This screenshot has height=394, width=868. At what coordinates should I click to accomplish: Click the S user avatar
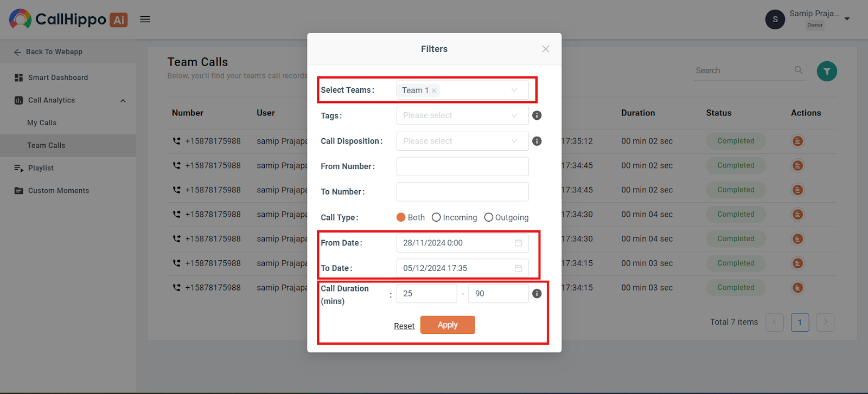775,20
